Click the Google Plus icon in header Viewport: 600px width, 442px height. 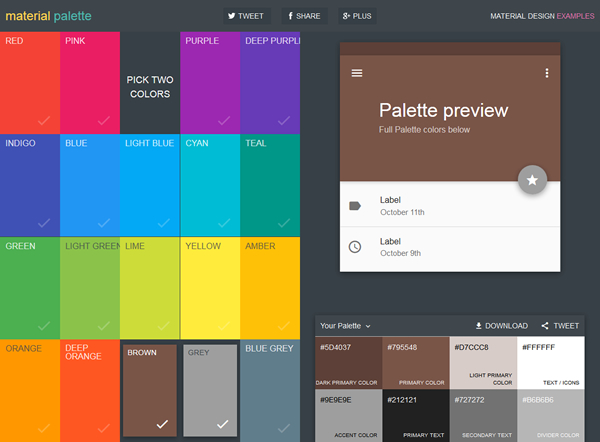[346, 16]
